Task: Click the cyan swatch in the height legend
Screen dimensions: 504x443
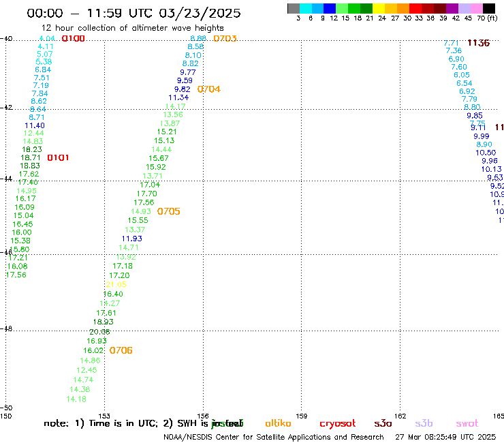Action: click(306, 8)
